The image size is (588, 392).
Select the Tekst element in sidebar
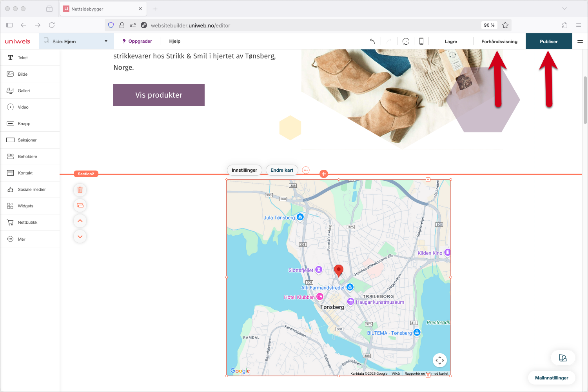[30, 58]
